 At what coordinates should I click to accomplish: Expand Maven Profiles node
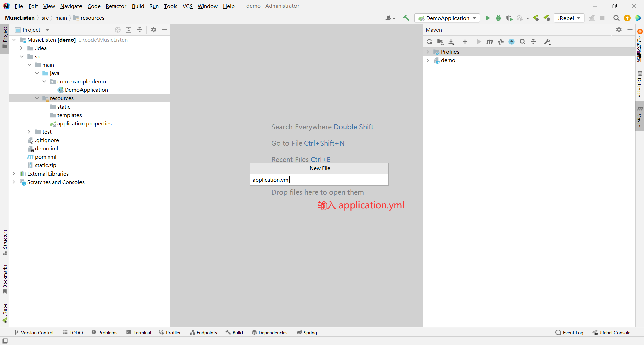tap(428, 52)
